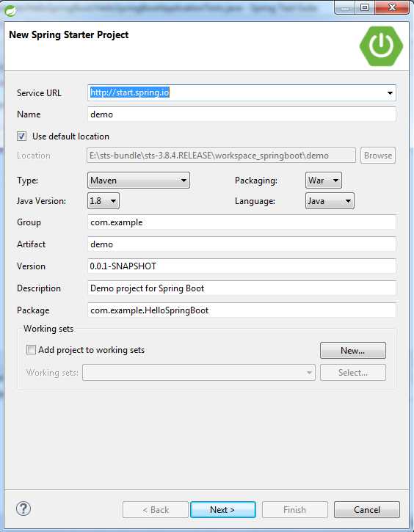Click the Java Version: label
The width and height of the screenshot is (414, 532).
click(41, 201)
